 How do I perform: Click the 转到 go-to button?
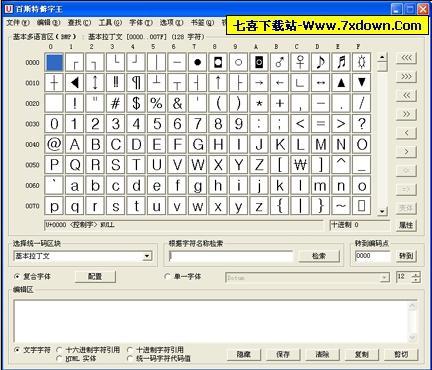406,256
